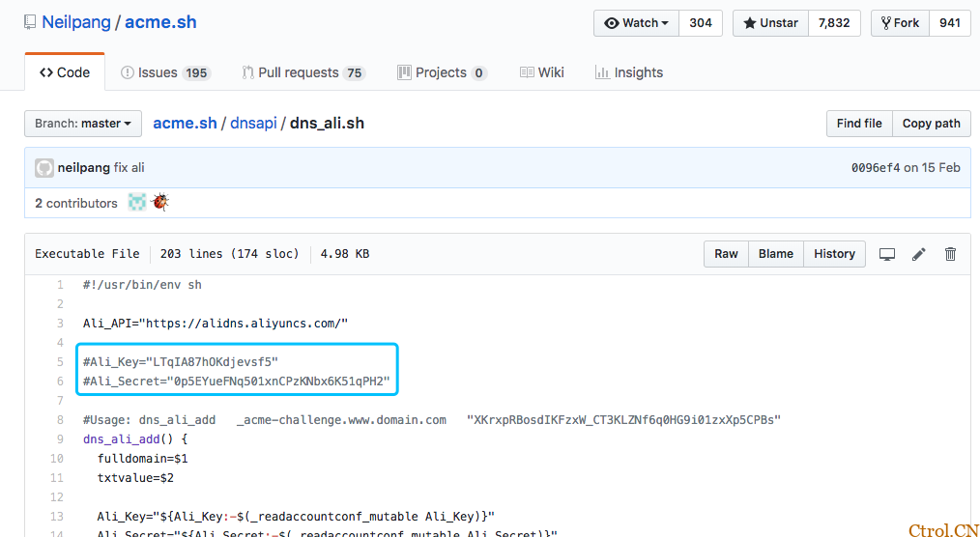View the 941 forks count
Screen dimensions: 980x537
[949, 23]
